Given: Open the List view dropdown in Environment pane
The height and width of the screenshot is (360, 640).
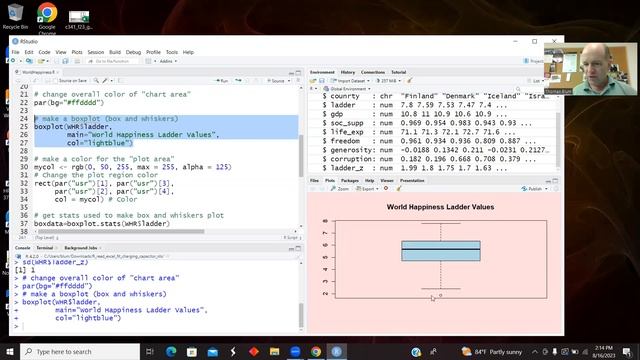Looking at the screenshot, I should click(538, 81).
